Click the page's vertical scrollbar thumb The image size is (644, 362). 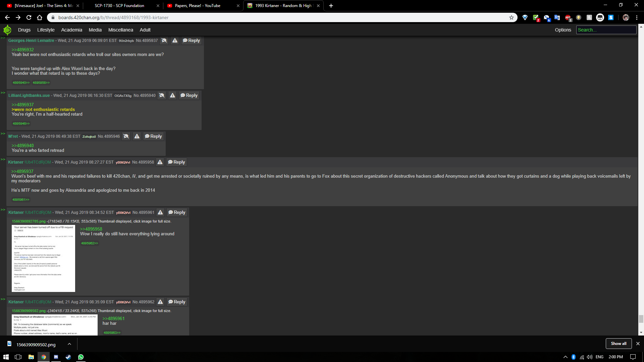click(x=641, y=318)
